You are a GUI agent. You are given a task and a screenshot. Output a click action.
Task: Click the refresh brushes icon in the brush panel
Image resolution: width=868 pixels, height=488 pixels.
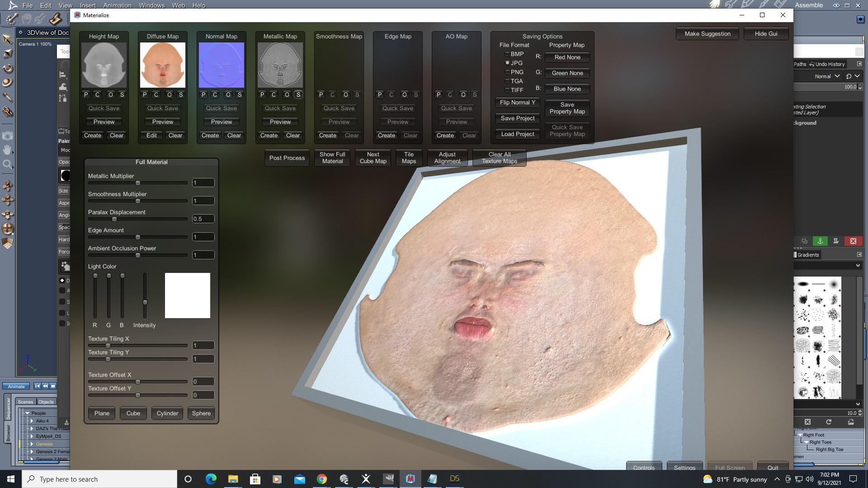pyautogui.click(x=829, y=422)
